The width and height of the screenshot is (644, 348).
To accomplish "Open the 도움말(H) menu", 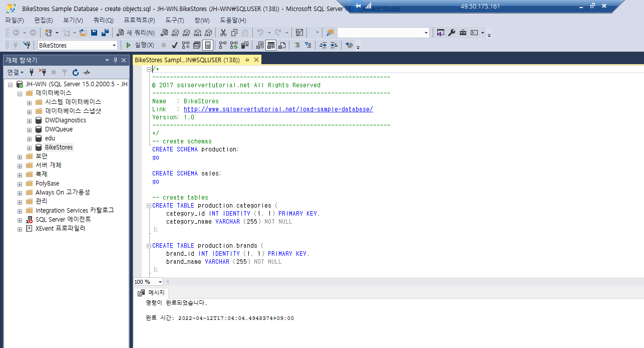I will click(233, 20).
